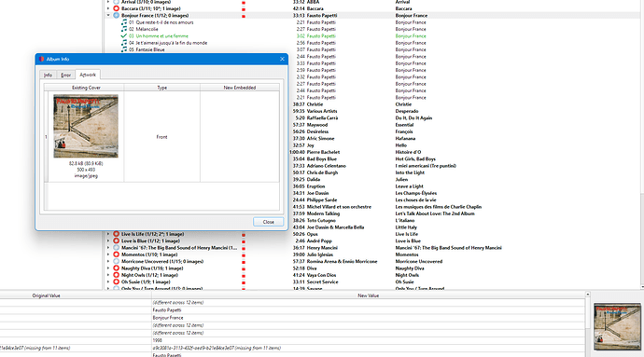644x357 pixels.
Task: Click the New Embedded column header
Action: click(x=240, y=88)
